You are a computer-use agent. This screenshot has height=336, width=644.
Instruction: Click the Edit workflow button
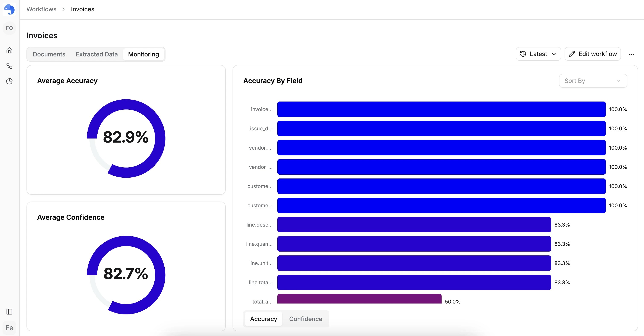pos(593,53)
